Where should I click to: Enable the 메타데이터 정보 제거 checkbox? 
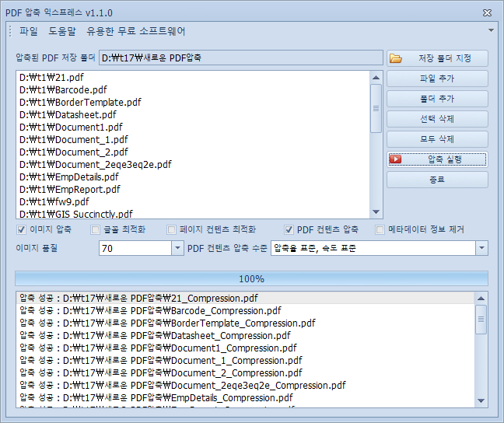[x=380, y=229]
